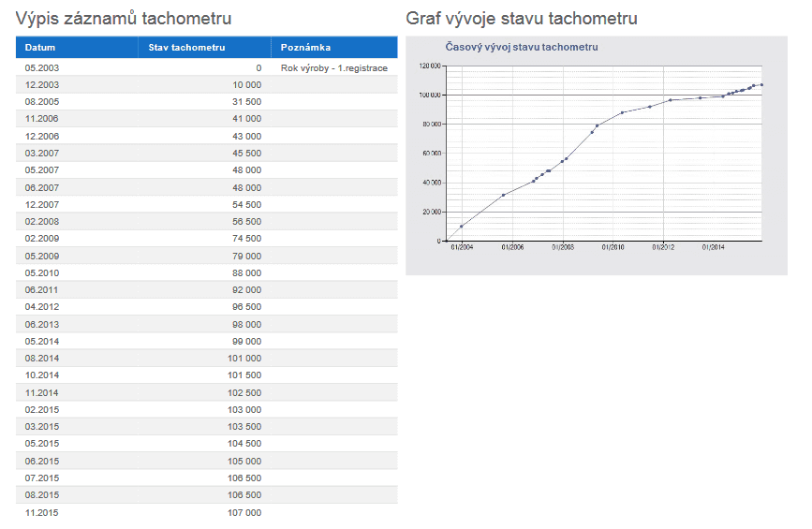Screen dimensions: 812x529
Task: Select the 06.2011 date entry
Action: pyautogui.click(x=42, y=290)
